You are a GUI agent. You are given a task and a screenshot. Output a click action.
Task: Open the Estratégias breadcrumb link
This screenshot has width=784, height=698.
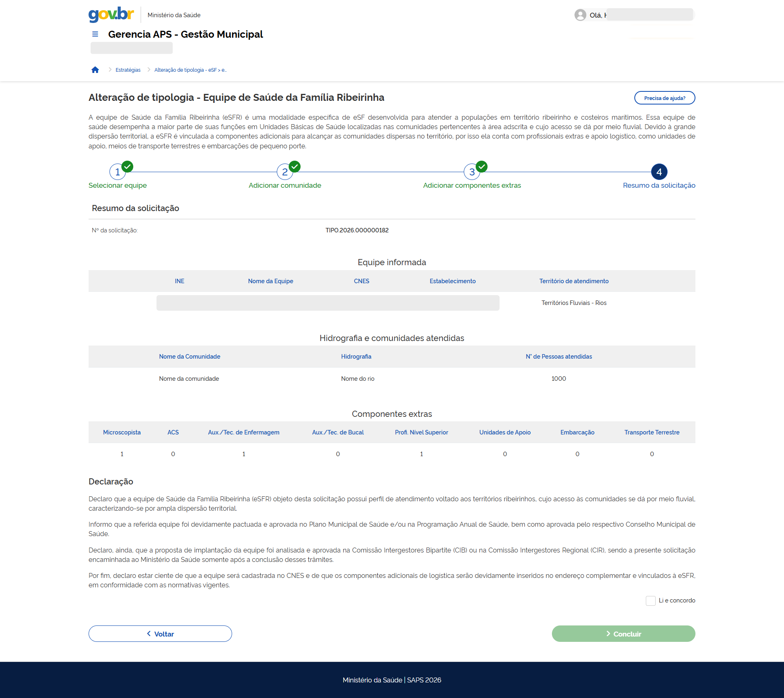(128, 70)
